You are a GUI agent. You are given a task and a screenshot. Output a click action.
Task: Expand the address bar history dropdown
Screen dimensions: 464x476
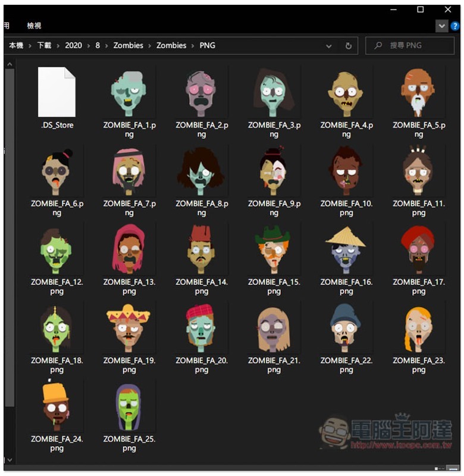329,46
